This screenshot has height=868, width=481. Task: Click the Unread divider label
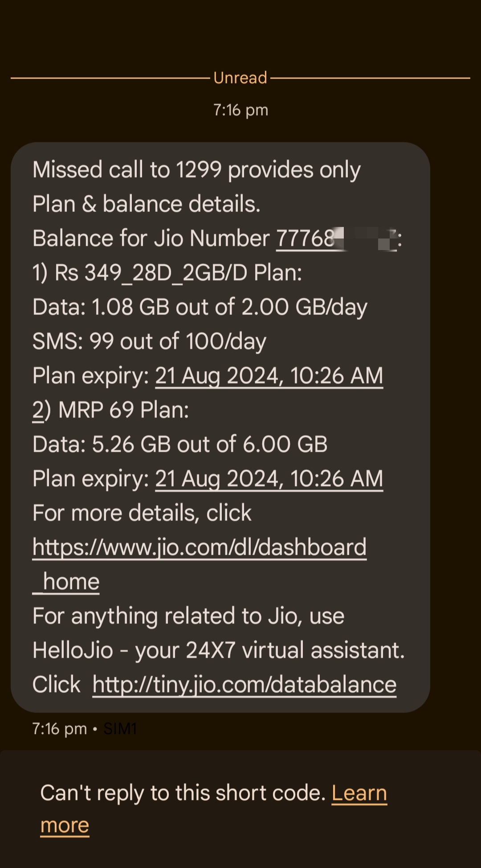pos(240,78)
